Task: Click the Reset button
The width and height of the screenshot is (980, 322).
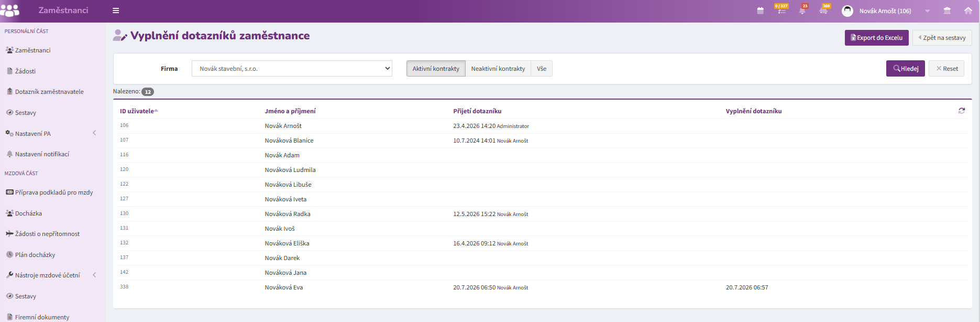Action: coord(946,69)
